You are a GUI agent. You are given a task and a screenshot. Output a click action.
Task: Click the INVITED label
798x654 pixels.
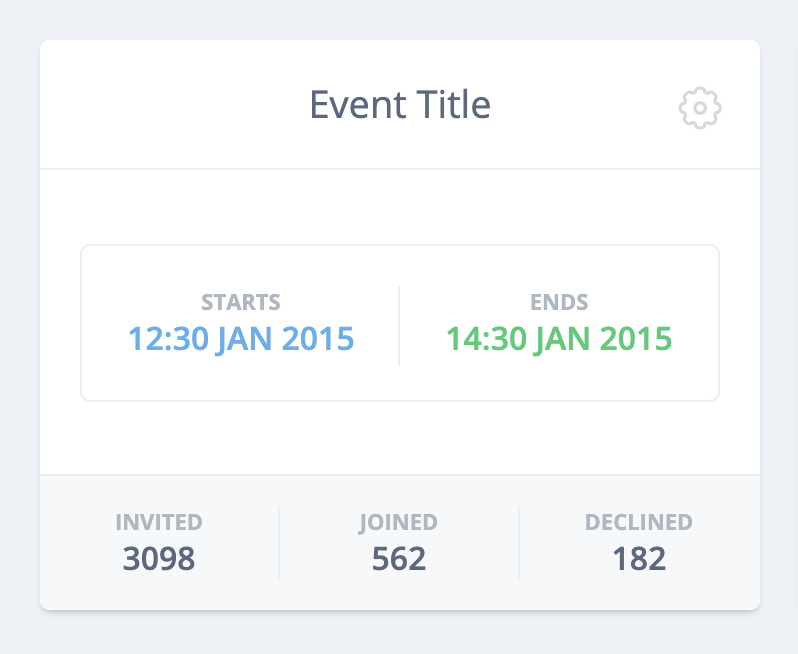tap(159, 522)
